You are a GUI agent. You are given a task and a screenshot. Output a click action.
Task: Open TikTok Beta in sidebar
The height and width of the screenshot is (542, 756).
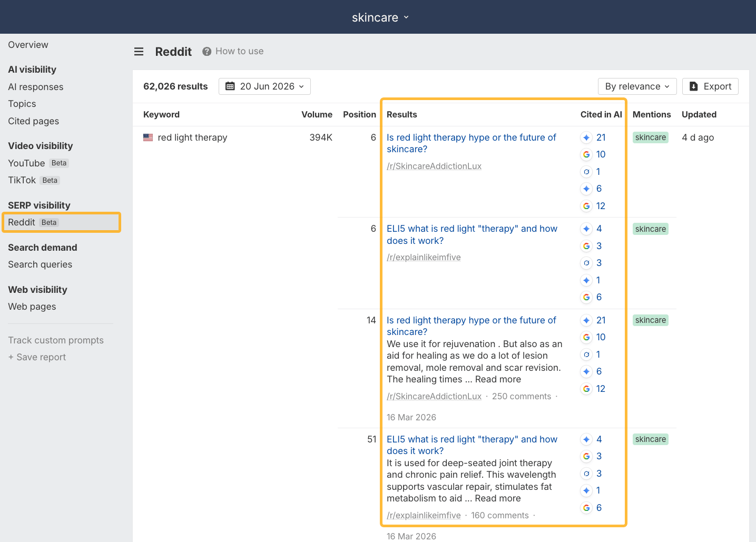point(34,180)
